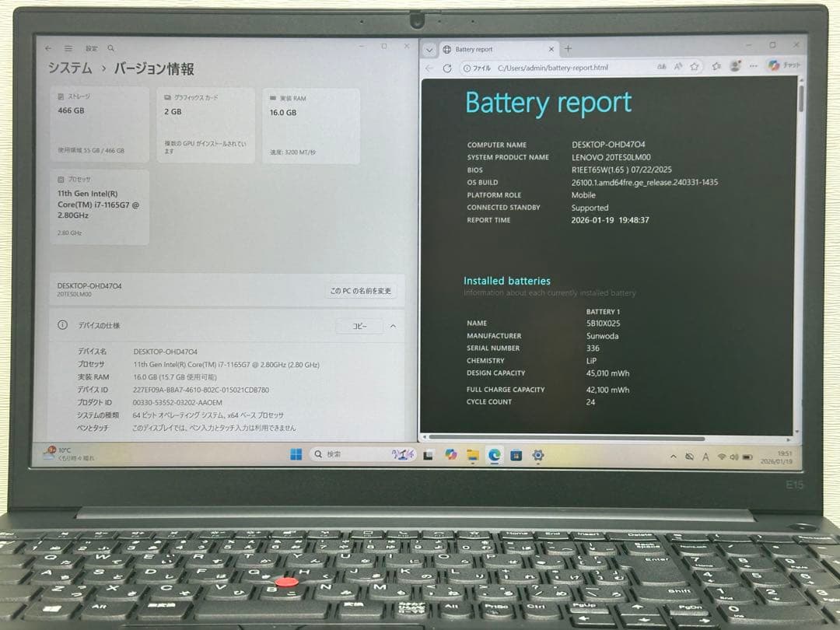Activate read aloud in the address bar

pyautogui.click(x=677, y=66)
